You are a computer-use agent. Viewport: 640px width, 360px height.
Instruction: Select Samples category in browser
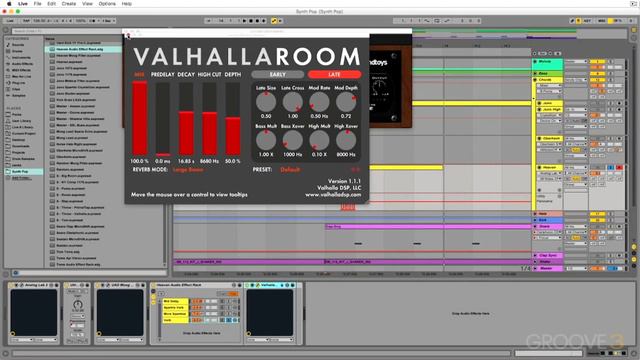pos(19,96)
